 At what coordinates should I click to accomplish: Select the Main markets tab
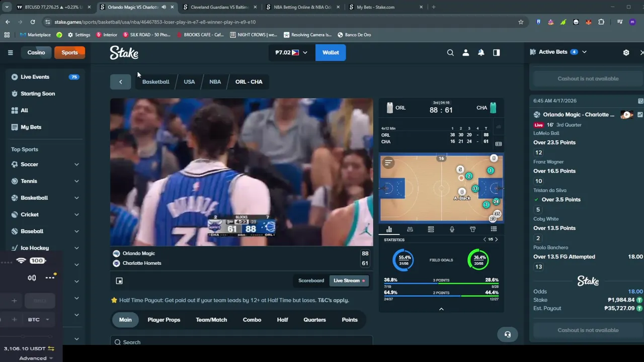125,320
